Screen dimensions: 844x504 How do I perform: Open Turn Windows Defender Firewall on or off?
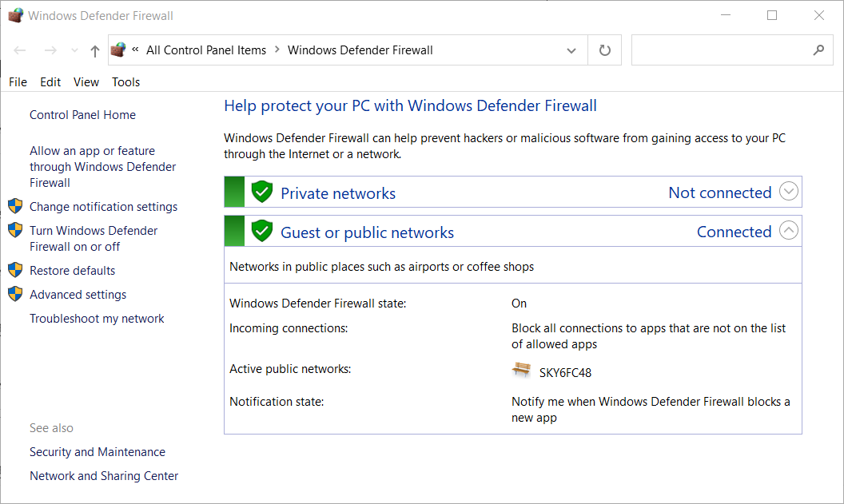(94, 238)
